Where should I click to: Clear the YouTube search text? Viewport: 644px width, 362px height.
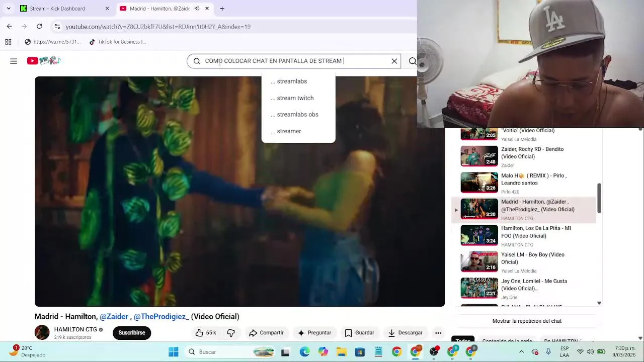394,61
